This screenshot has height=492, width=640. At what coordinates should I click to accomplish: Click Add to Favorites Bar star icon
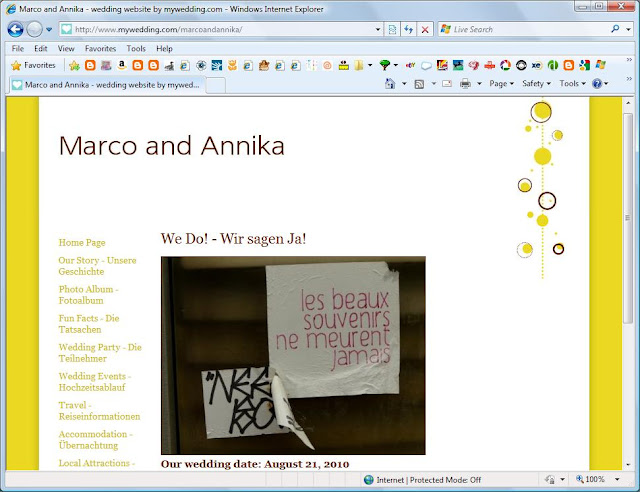click(74, 65)
